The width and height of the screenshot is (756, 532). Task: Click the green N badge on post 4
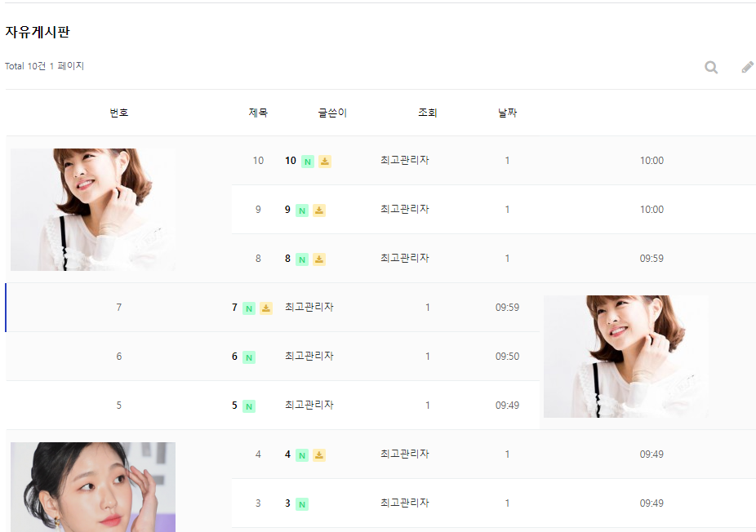pyautogui.click(x=302, y=455)
